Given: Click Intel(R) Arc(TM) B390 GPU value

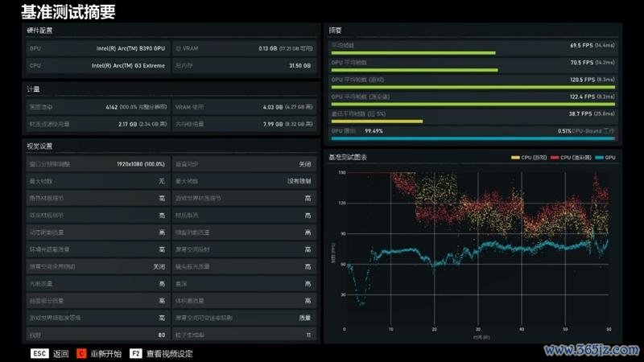Looking at the screenshot, I should click(130, 48).
